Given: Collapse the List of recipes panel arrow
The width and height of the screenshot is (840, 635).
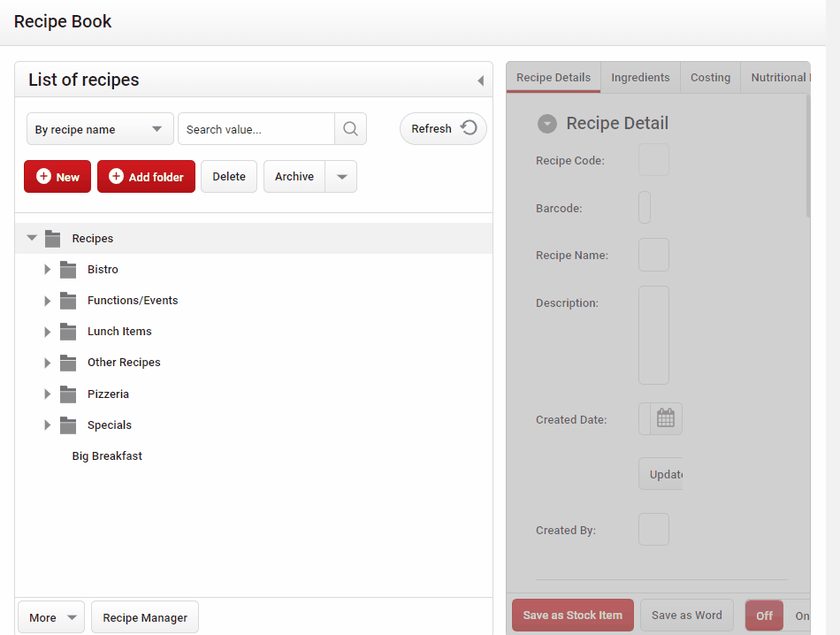Looking at the screenshot, I should point(480,80).
